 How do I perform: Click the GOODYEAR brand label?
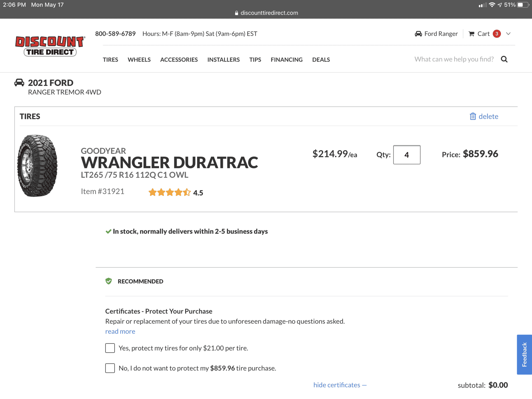(103, 151)
